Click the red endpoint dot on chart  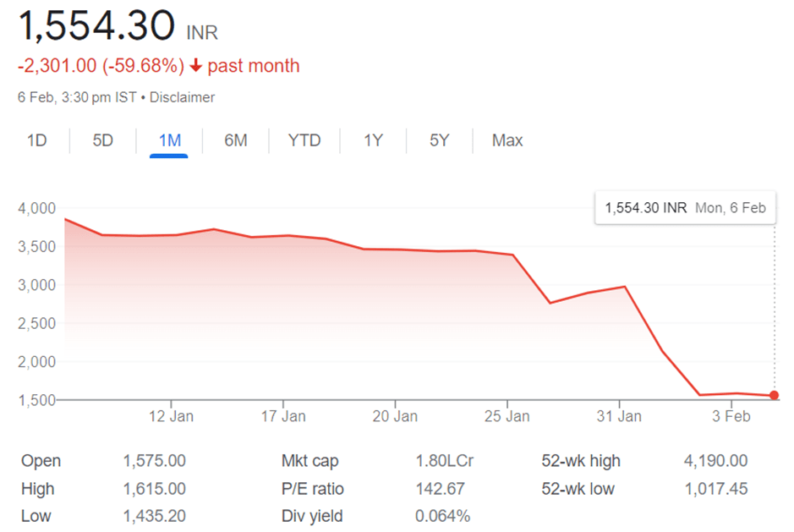click(x=775, y=396)
